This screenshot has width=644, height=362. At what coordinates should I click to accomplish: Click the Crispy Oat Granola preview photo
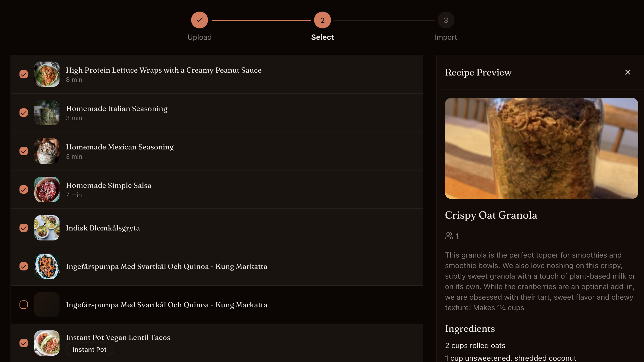point(541,148)
